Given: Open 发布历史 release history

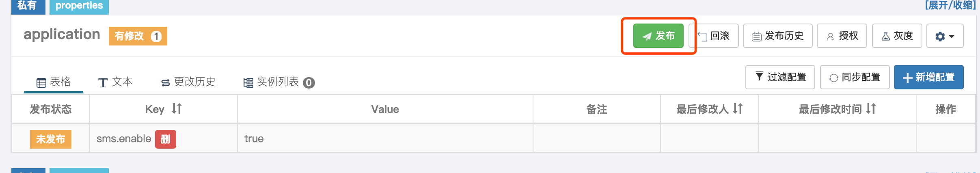Looking at the screenshot, I should click(x=777, y=36).
